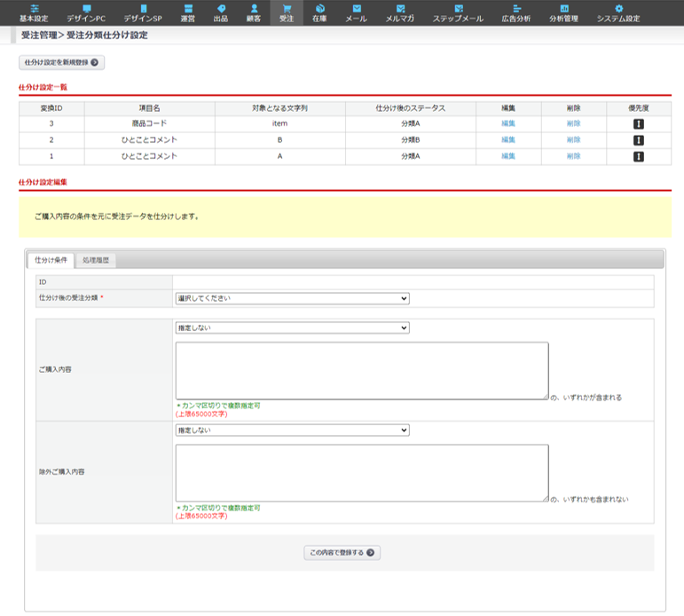Open システム設定 gear icon
Screen dimensions: 684x616
pos(618,8)
